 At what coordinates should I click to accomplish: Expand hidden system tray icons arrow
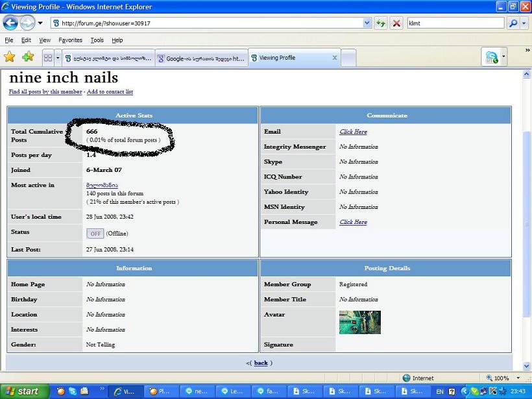click(465, 391)
